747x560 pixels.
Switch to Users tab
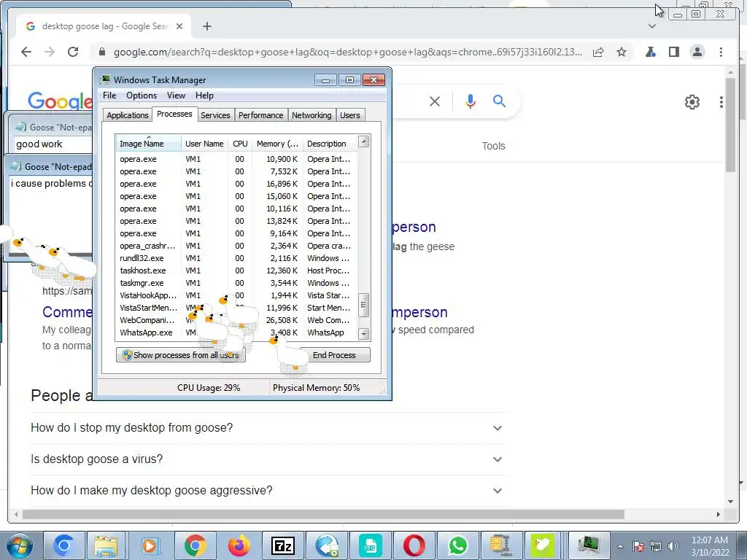pyautogui.click(x=350, y=115)
